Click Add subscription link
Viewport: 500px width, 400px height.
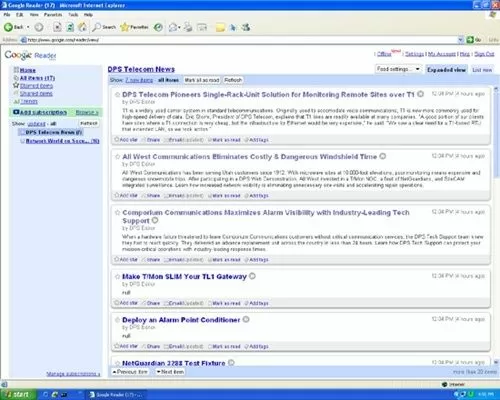click(43, 112)
